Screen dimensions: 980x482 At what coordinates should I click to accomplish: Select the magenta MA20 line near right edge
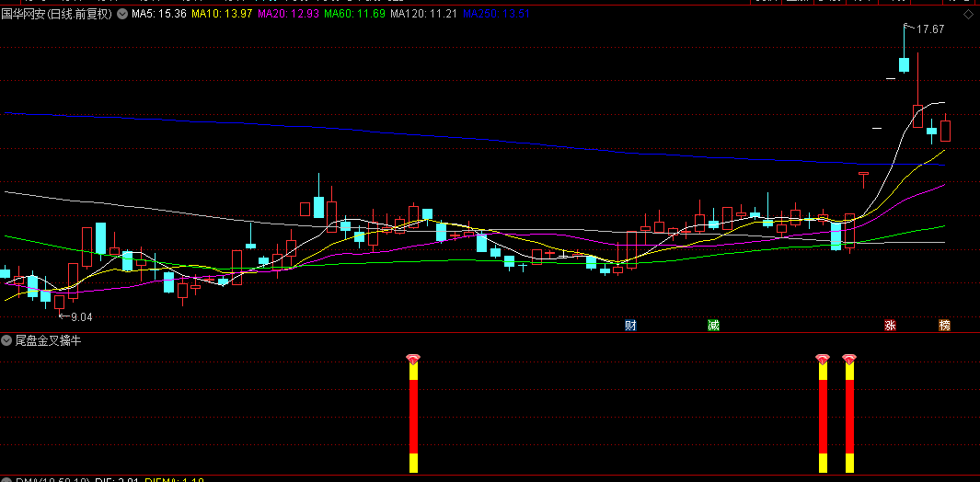918,192
